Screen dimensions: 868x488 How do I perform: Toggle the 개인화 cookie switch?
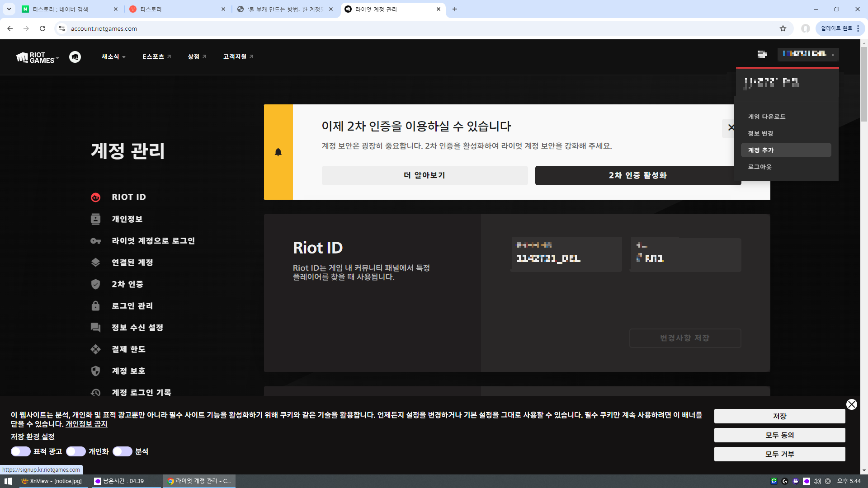click(76, 451)
